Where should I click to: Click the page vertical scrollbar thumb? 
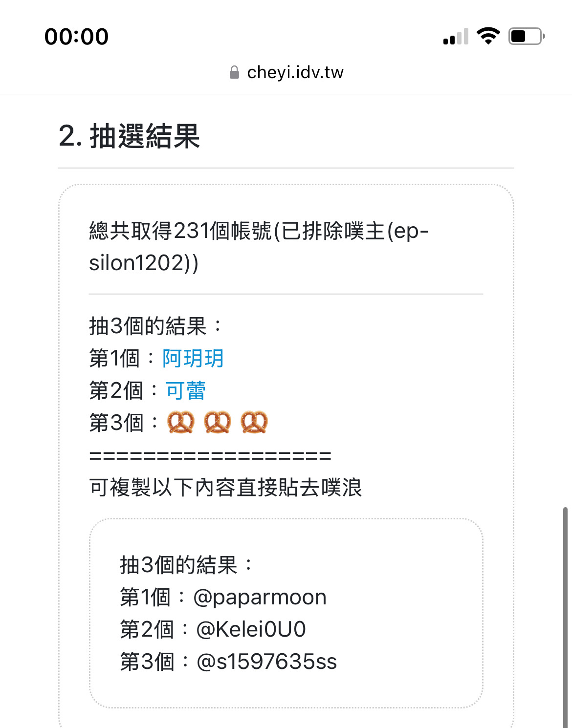pyautogui.click(x=565, y=617)
